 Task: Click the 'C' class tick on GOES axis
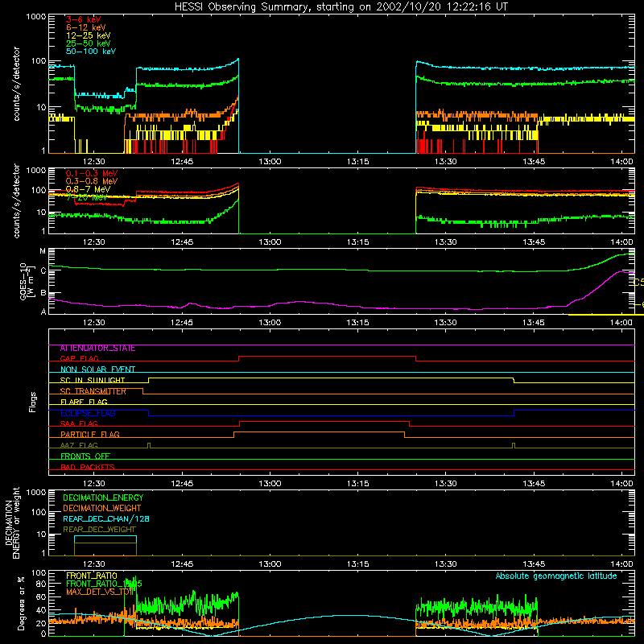43,271
